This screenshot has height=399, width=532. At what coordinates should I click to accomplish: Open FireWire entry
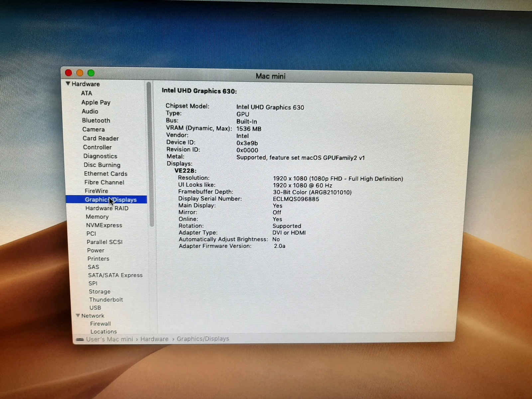coord(96,191)
